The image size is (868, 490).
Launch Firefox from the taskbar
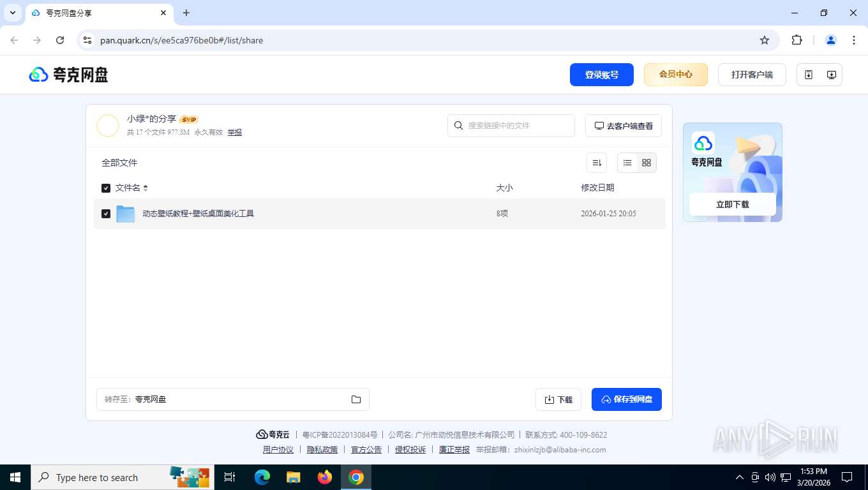pos(325,477)
